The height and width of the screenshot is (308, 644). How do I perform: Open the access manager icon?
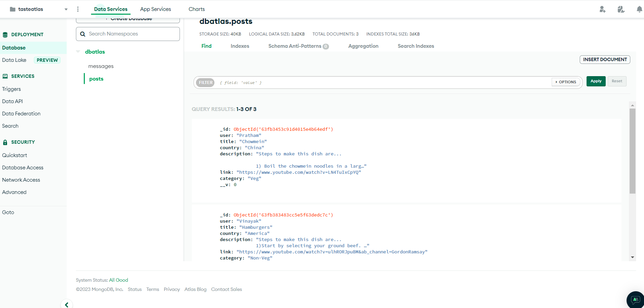pos(621,9)
